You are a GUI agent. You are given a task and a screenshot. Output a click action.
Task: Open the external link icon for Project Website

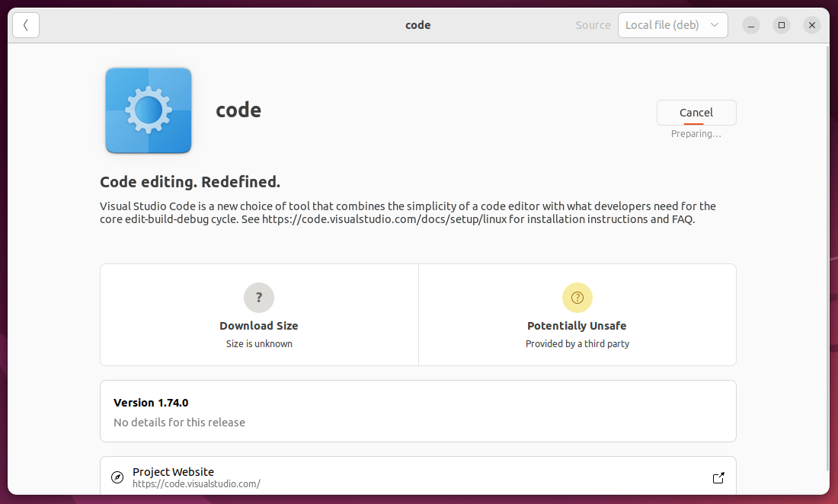[718, 477]
